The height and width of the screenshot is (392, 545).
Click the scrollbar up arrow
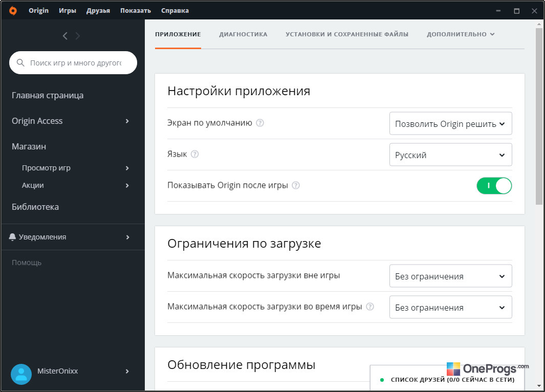[539, 24]
